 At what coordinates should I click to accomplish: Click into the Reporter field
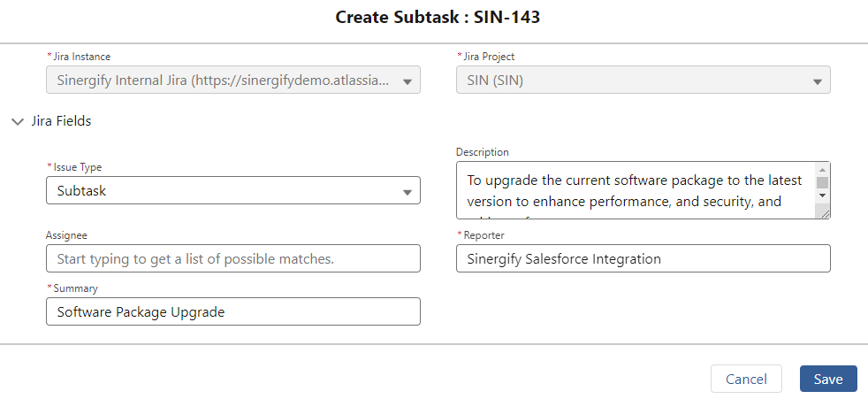click(x=643, y=259)
